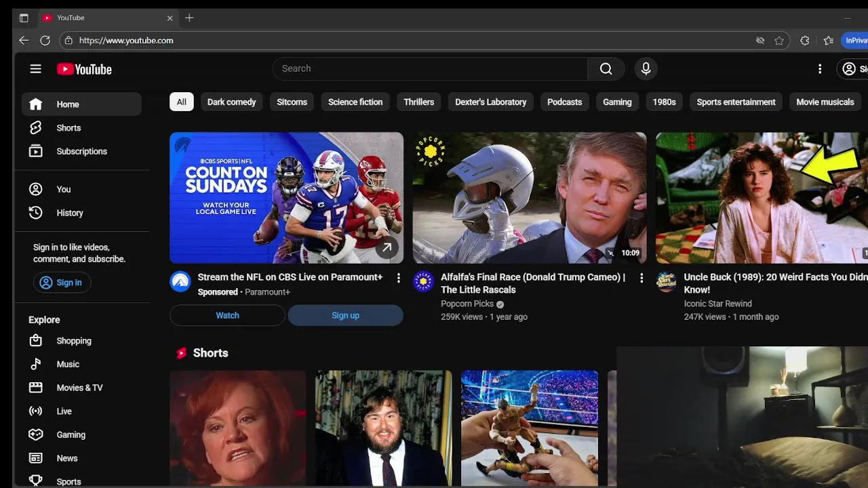Select the Sports entertainment chip
Image resolution: width=868 pixels, height=488 pixels.
pyautogui.click(x=736, y=102)
